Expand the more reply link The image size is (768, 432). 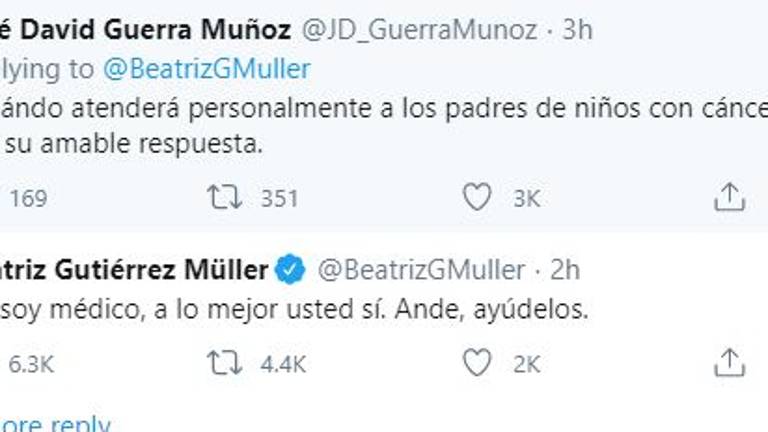(55, 424)
